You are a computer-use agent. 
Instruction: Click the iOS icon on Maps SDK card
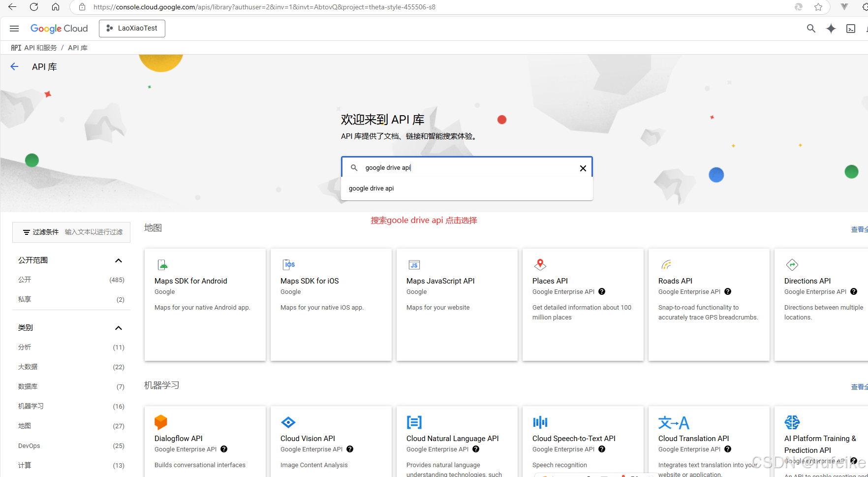(x=289, y=265)
